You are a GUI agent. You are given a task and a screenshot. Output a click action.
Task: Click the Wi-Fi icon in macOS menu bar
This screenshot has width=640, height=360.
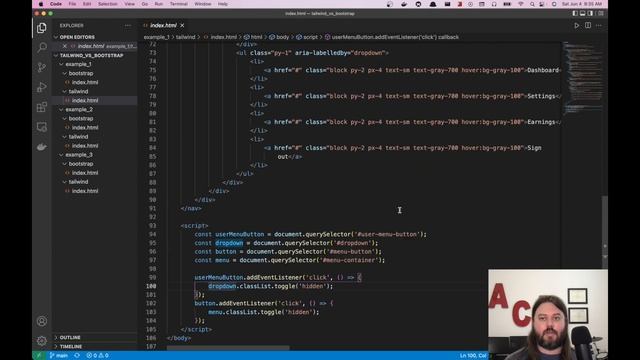click(x=521, y=4)
